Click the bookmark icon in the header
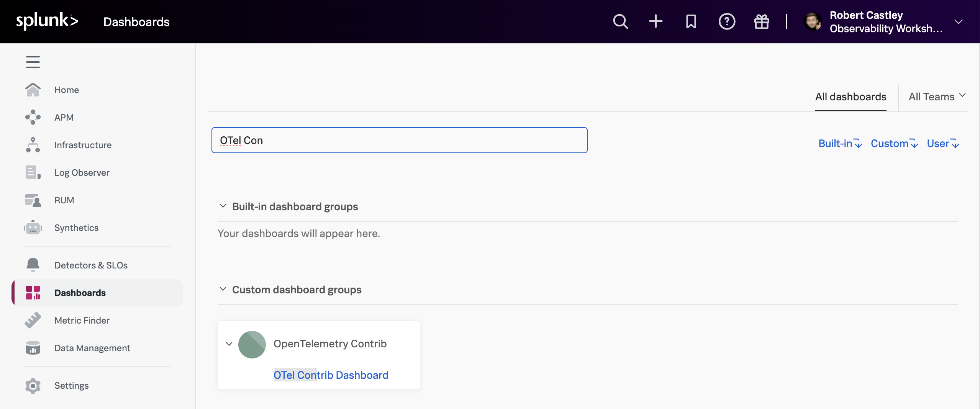Viewport: 980px width, 409px height. coord(690,21)
